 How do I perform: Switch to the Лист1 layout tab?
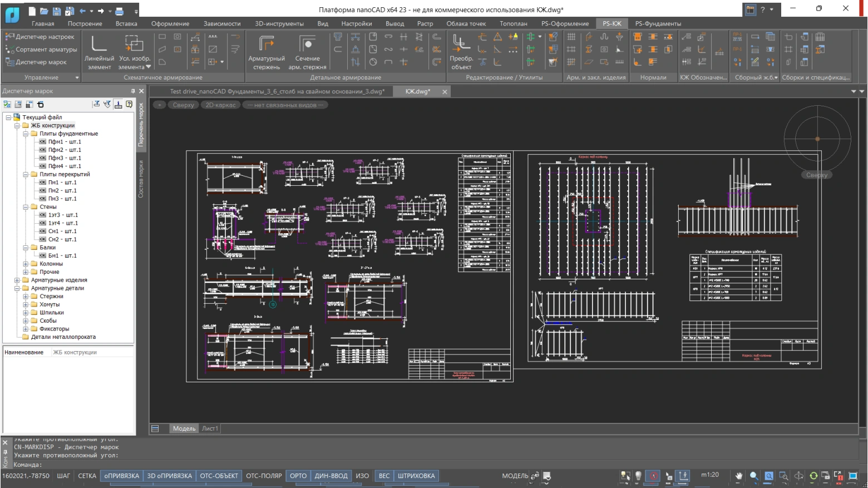210,428
